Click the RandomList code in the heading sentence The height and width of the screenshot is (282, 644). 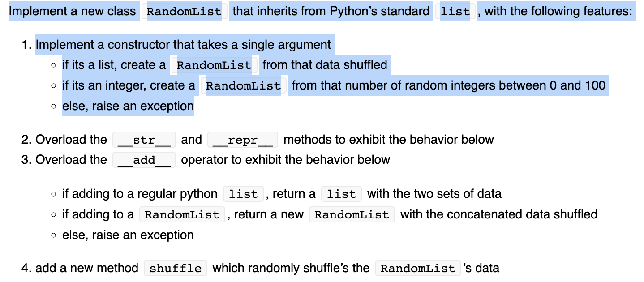click(184, 11)
